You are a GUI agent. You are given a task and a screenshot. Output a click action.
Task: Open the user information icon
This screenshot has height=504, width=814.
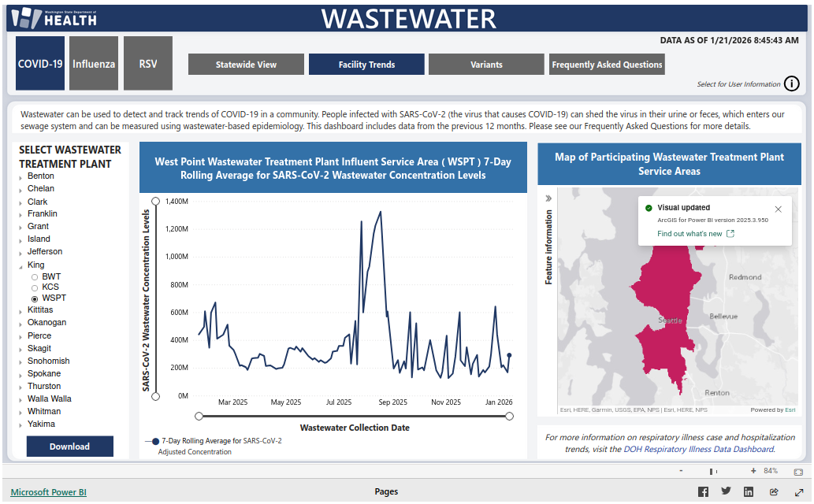(792, 84)
